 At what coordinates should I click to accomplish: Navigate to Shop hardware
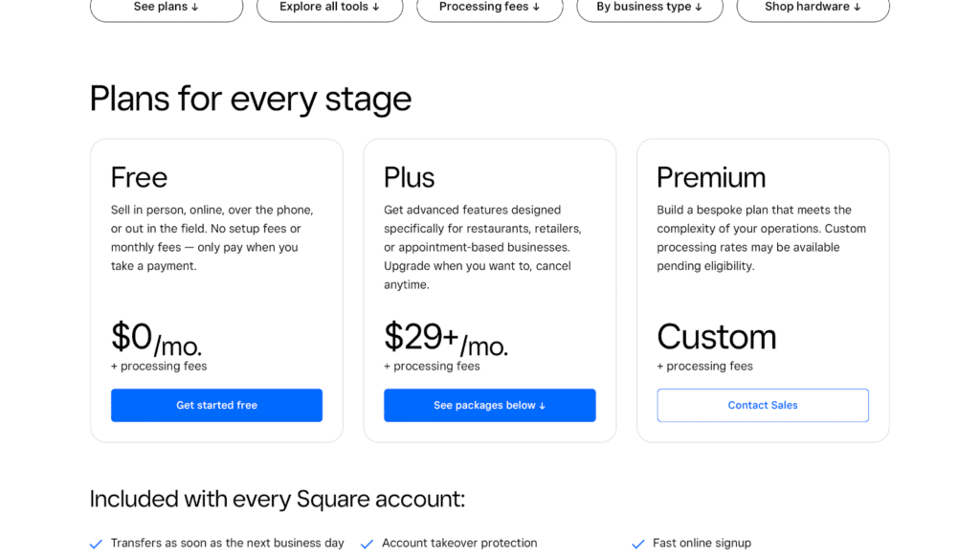pyautogui.click(x=813, y=8)
